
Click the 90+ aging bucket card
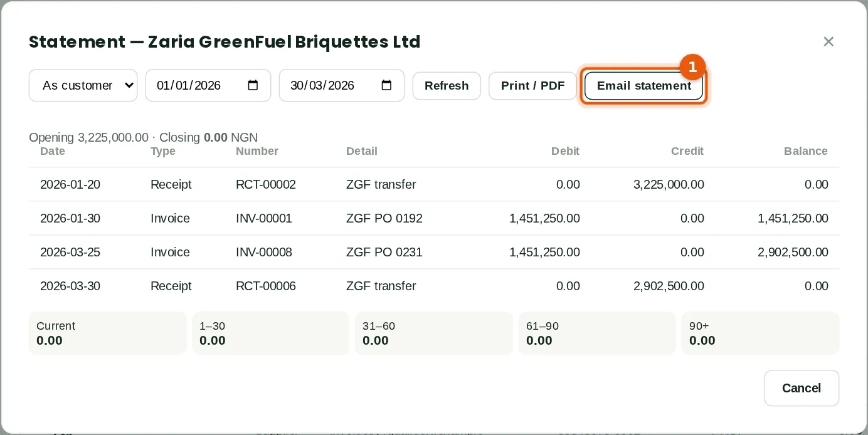[760, 333]
